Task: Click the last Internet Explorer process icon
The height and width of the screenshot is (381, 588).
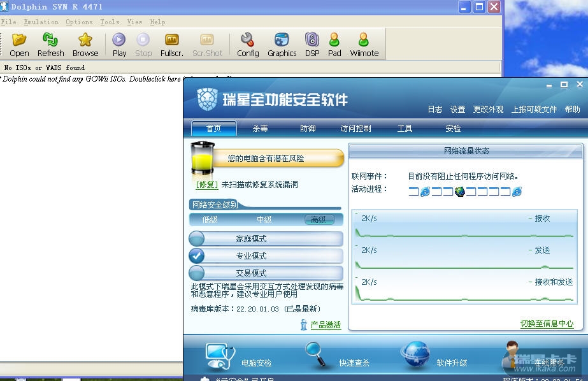Action: [517, 192]
